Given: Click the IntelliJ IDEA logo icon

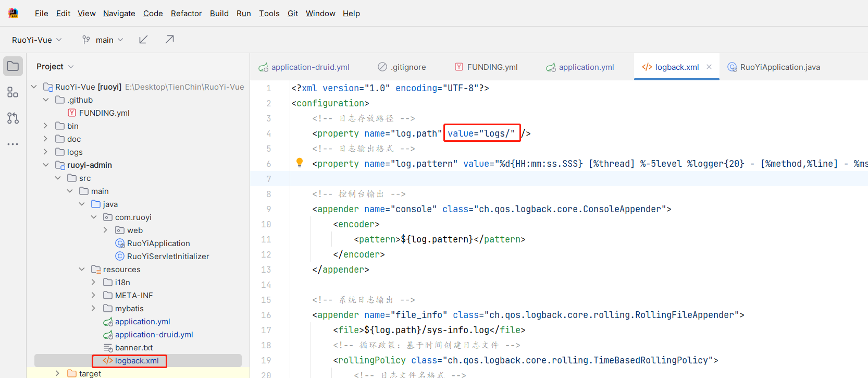Looking at the screenshot, I should [x=13, y=13].
